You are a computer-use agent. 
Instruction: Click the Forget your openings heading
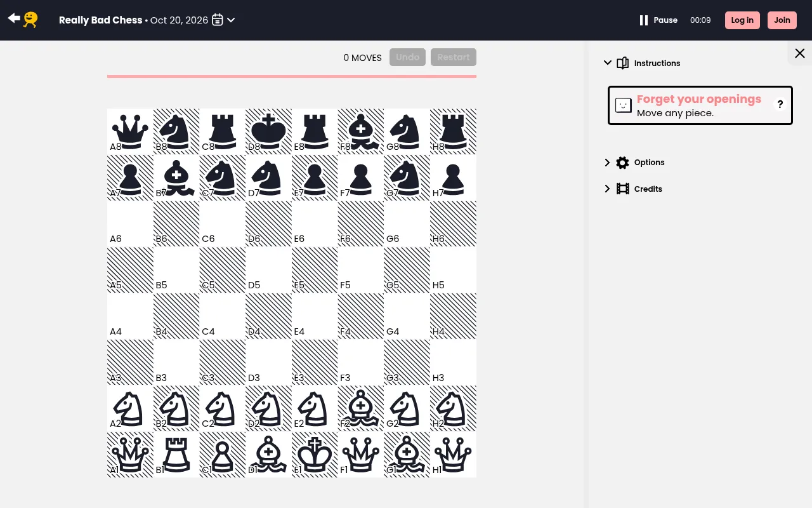click(x=699, y=99)
